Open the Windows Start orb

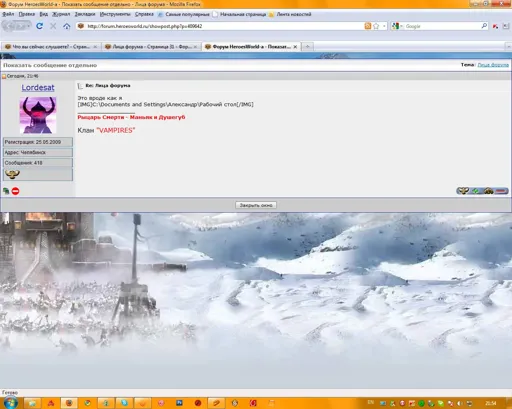coord(11,402)
